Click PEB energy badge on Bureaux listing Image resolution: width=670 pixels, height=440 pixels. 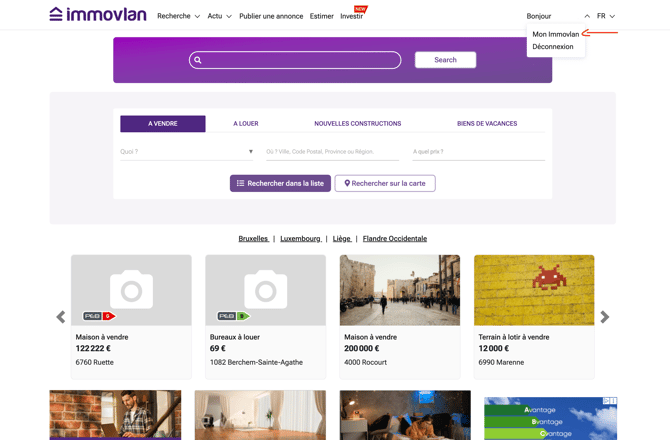pos(233,316)
